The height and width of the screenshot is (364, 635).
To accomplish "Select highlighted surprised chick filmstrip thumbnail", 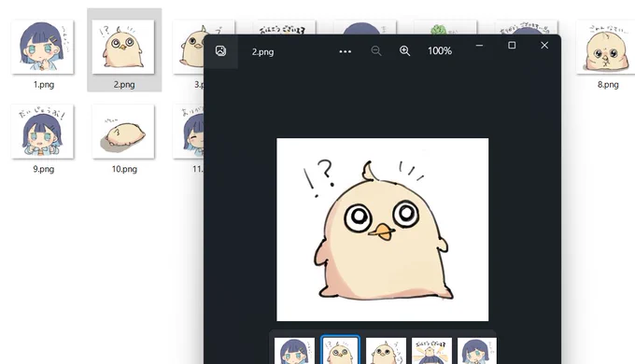I will tap(340, 351).
